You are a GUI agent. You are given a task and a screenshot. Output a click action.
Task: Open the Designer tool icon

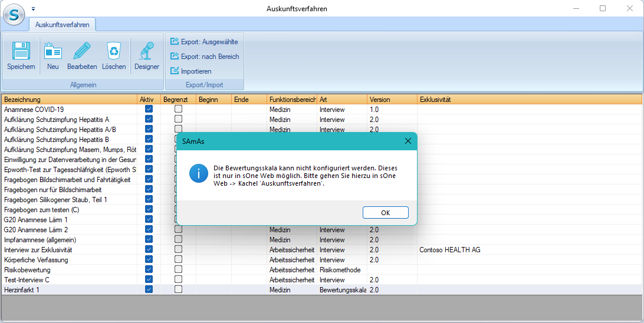147,51
